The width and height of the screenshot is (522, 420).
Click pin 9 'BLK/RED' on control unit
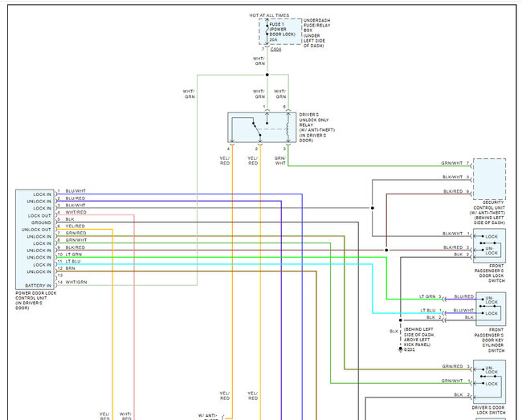pyautogui.click(x=71, y=247)
